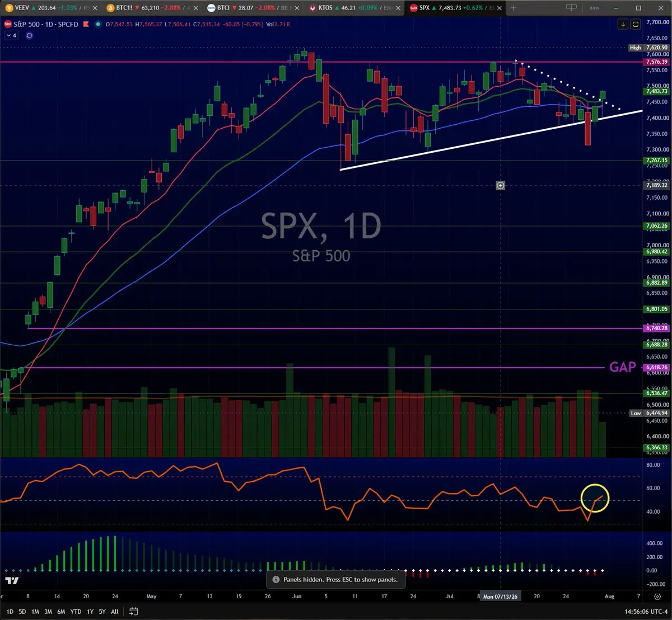This screenshot has height=620, width=672.
Task: Open the BTCI chart tab
Action: point(253,8)
